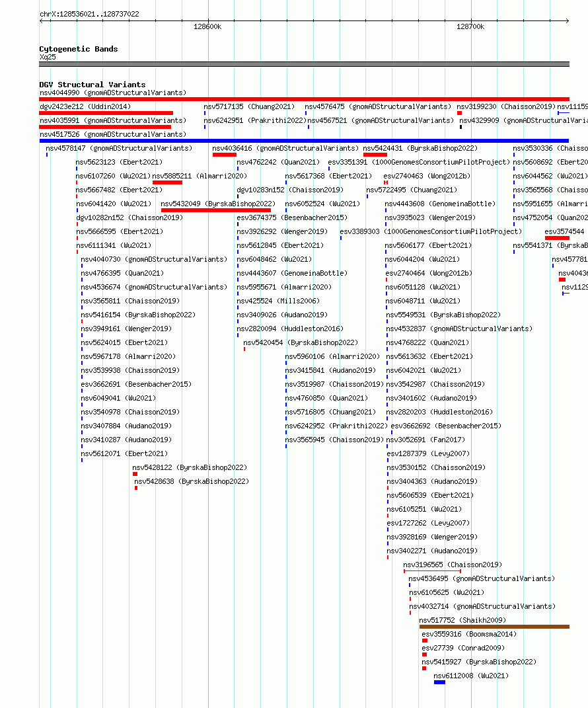
Task: Click nsv5428122 (ByrskaBishop2022) label
Action: tap(190, 468)
